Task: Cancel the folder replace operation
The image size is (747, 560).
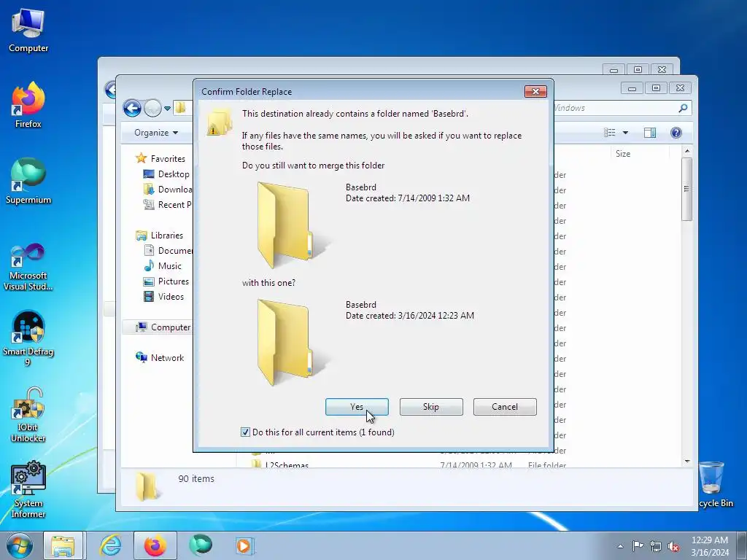Action: coord(505,407)
